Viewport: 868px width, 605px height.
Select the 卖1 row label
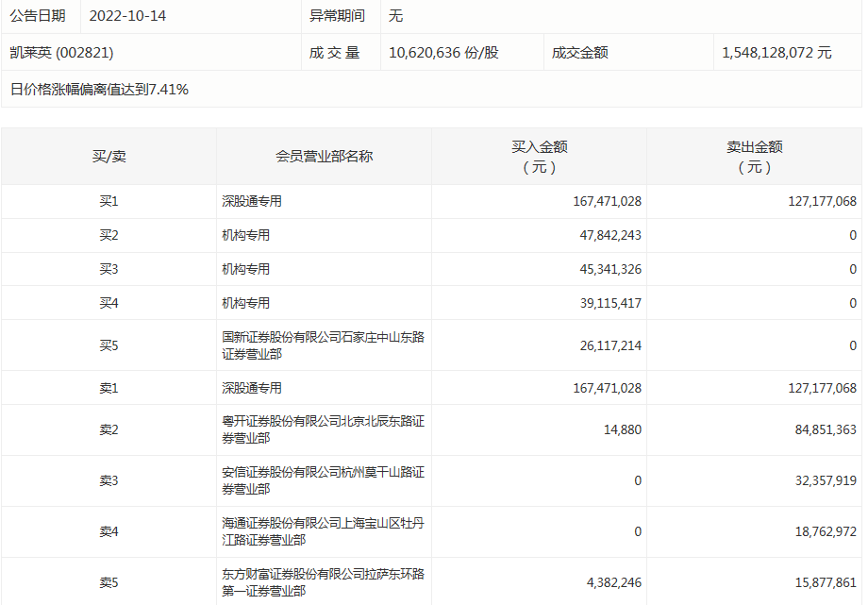109,388
